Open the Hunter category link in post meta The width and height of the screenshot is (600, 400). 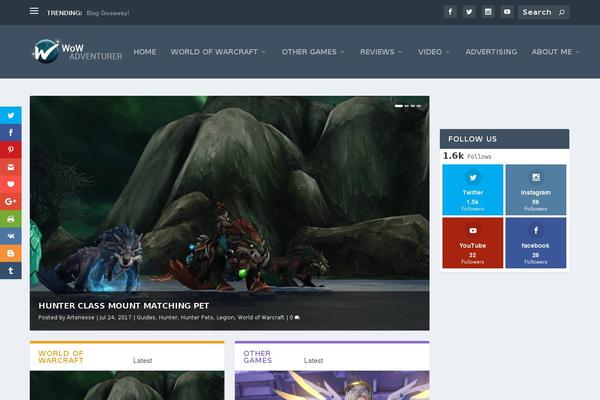click(168, 317)
